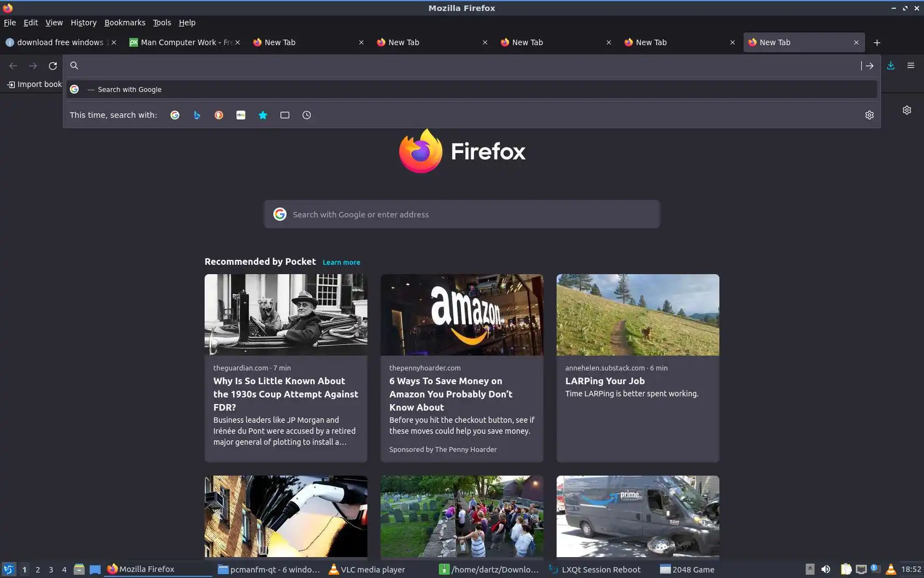Search this time with DuckDuckGo icon
924x578 pixels.
(219, 115)
